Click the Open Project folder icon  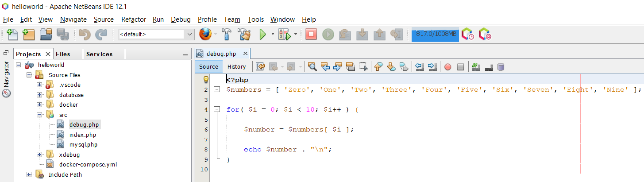pos(46,34)
